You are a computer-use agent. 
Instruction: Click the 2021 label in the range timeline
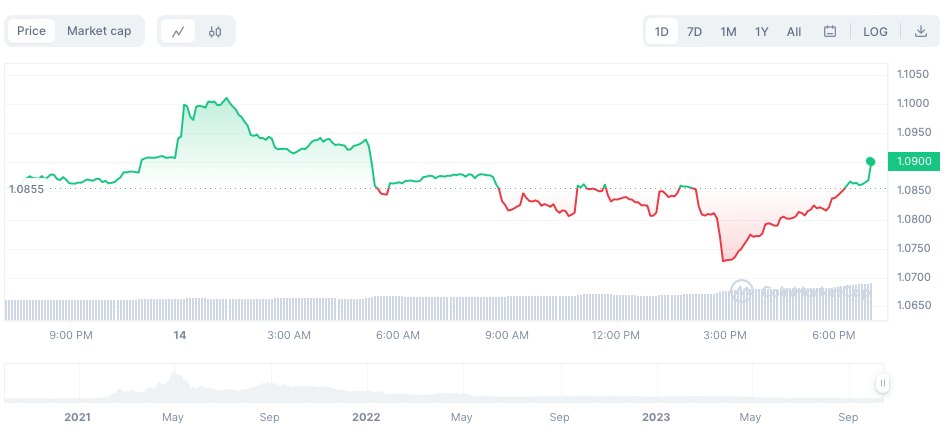click(77, 416)
